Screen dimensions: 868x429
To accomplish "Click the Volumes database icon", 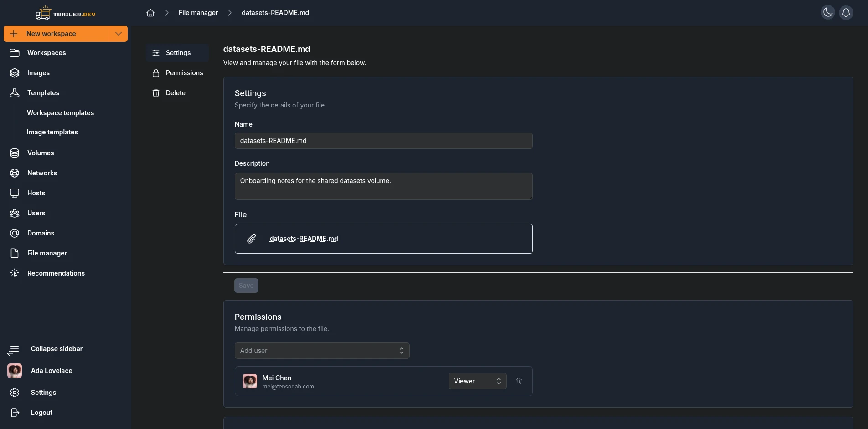I will (15, 153).
